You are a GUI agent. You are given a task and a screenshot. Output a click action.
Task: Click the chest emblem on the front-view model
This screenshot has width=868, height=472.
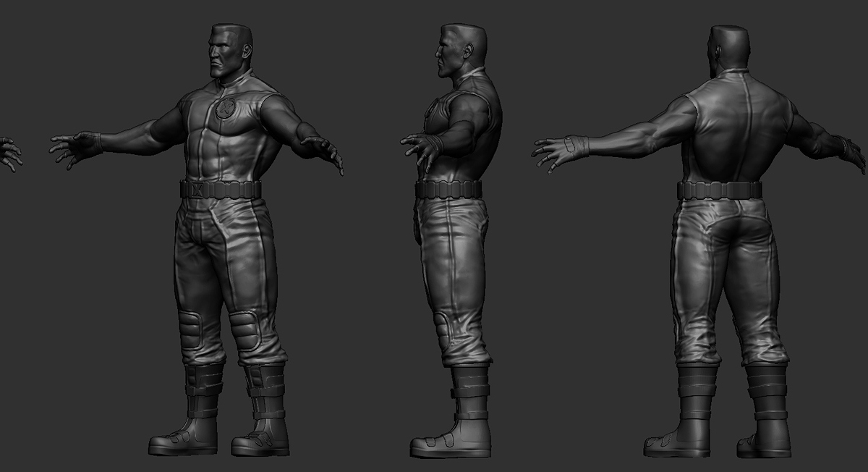(x=225, y=109)
